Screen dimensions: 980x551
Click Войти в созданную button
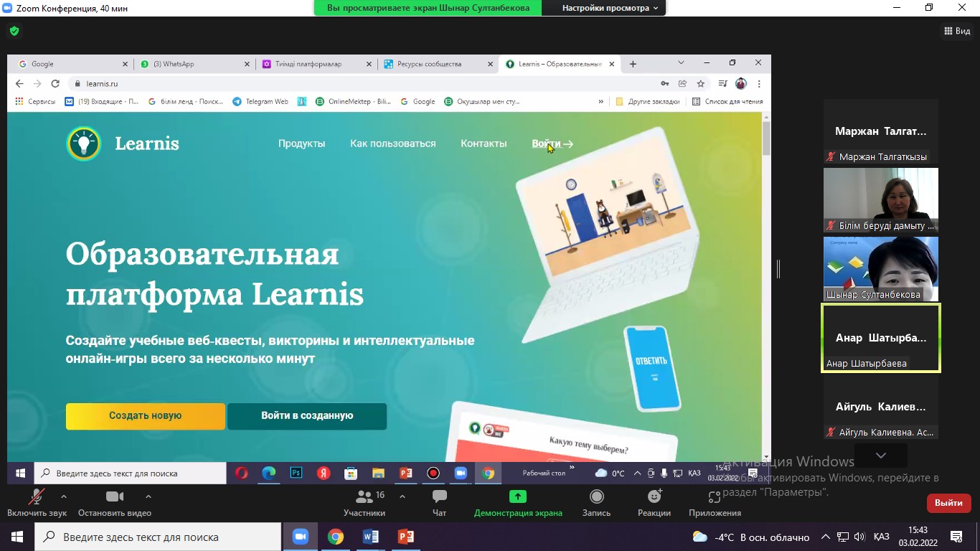(x=307, y=416)
